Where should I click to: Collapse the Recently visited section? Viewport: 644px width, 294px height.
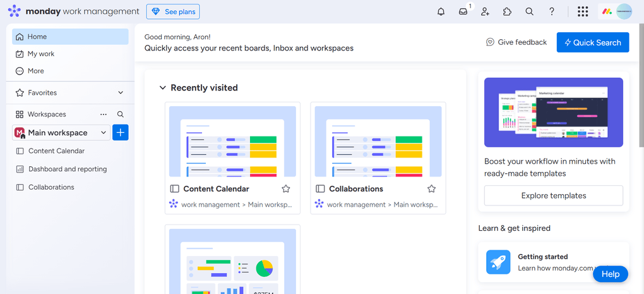click(x=163, y=88)
